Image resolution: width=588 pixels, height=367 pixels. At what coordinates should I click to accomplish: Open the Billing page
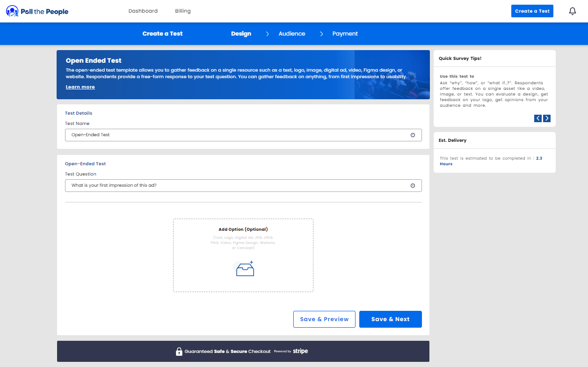point(182,10)
